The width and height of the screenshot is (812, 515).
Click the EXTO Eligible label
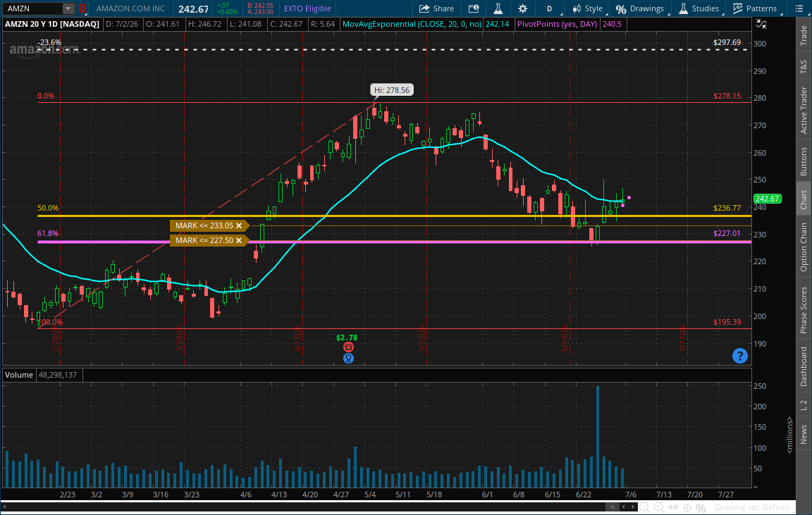click(x=307, y=8)
